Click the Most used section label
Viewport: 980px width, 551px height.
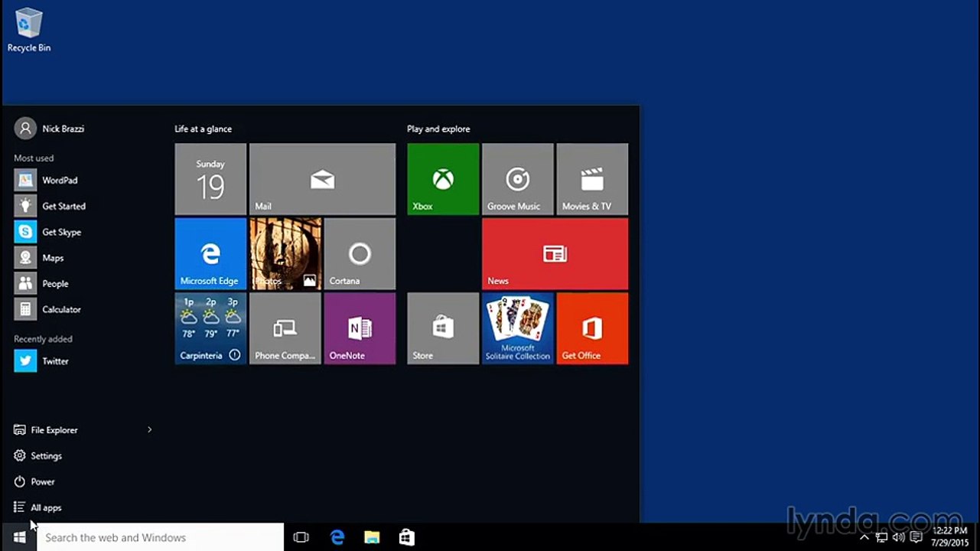pyautogui.click(x=34, y=158)
